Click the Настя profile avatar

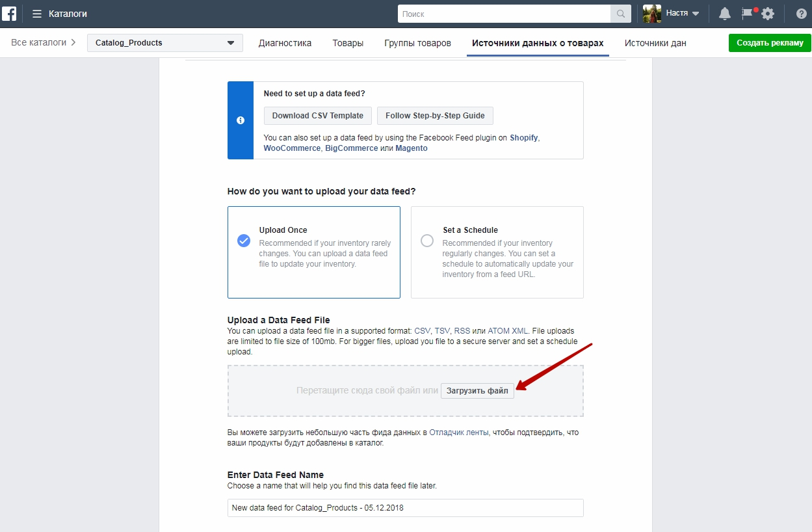(652, 14)
